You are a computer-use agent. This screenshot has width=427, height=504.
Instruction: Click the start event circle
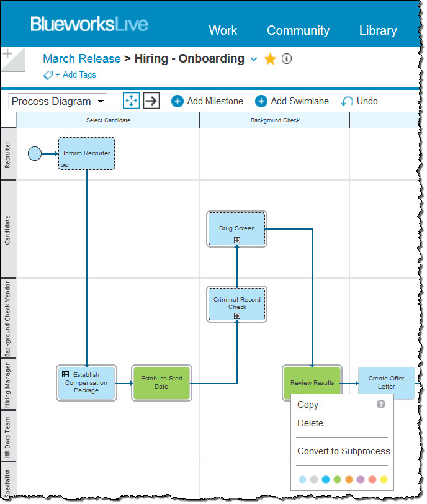(x=35, y=154)
